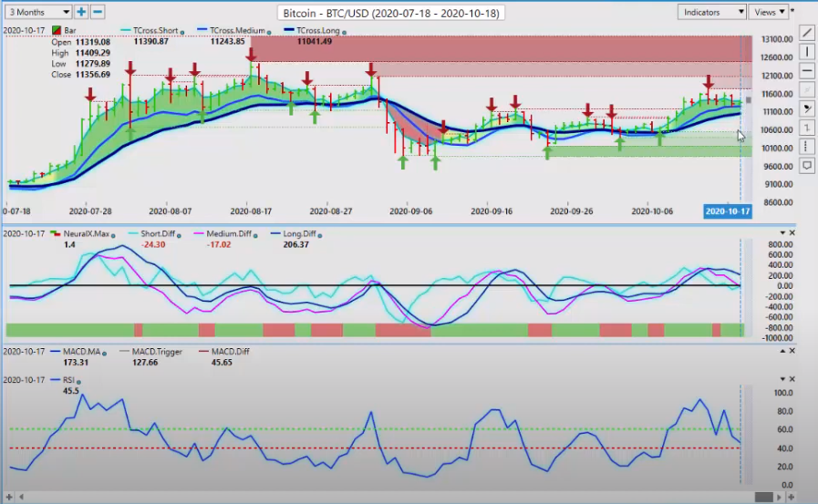Click the plus icon at bottom-right corner
818x504 pixels.
coord(791,498)
